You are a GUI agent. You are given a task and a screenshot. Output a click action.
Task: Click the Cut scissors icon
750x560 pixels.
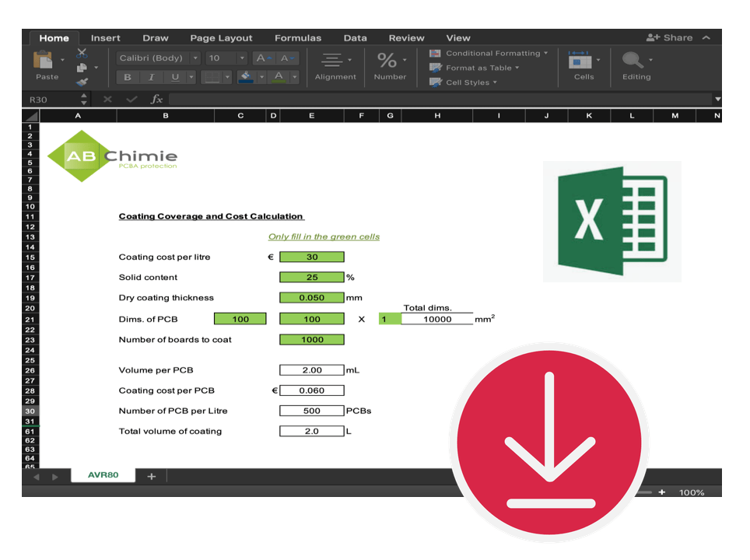tap(82, 54)
